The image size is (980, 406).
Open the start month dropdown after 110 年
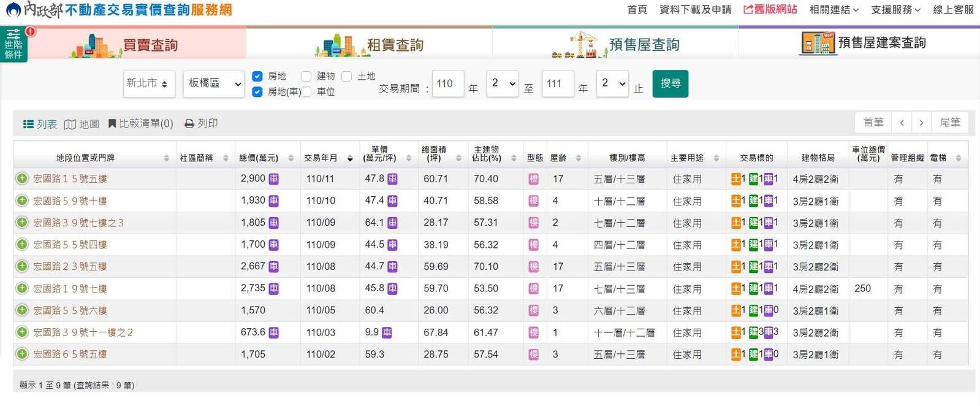click(x=503, y=83)
